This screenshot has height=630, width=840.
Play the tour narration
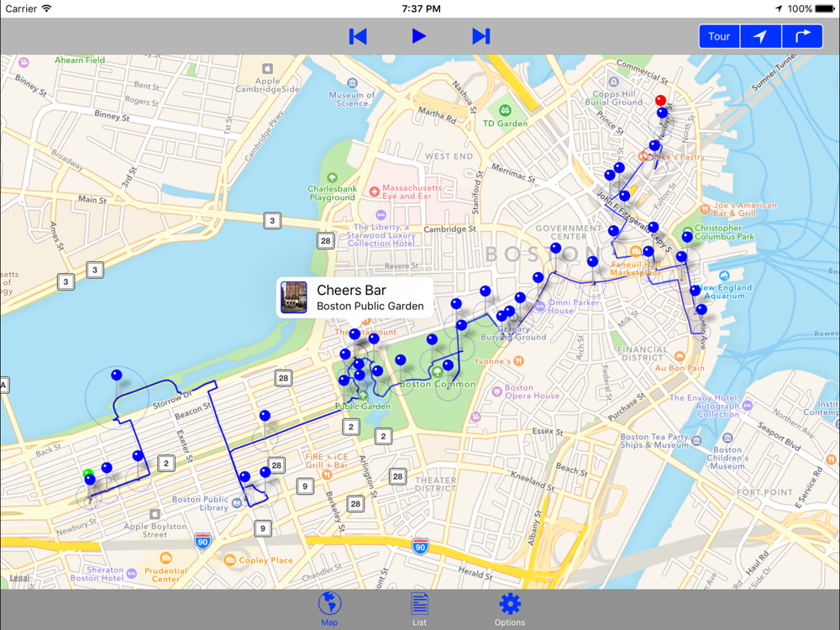[419, 36]
